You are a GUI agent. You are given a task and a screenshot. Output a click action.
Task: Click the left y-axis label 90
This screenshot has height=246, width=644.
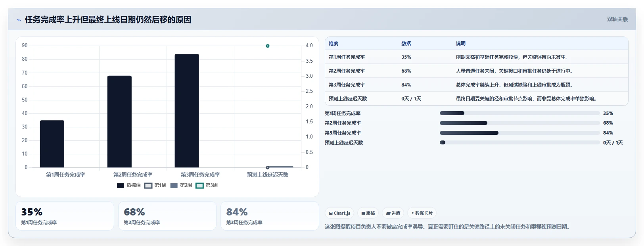(25, 46)
